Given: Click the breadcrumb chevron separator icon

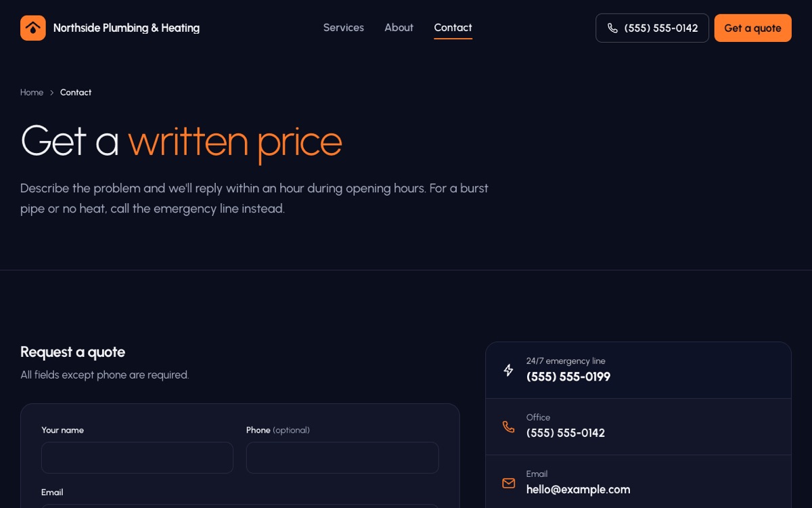Looking at the screenshot, I should pos(51,93).
